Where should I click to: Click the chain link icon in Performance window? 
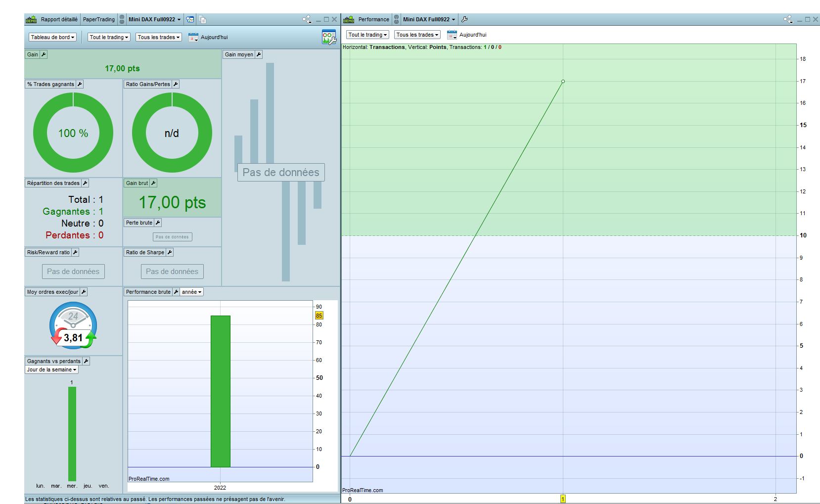[396, 19]
